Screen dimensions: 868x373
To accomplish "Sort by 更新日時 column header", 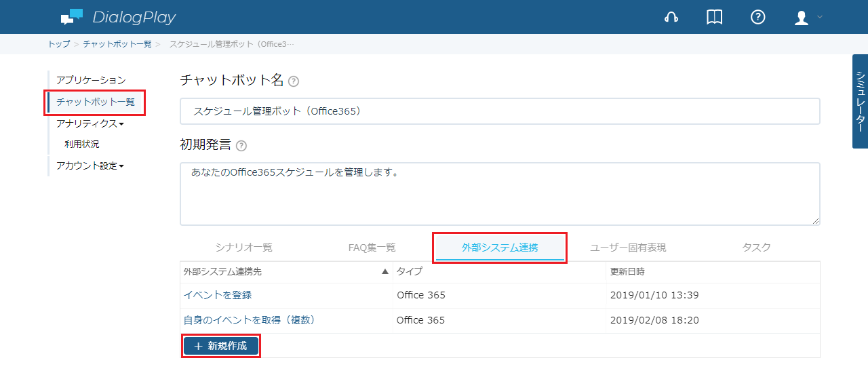I will 713,272.
